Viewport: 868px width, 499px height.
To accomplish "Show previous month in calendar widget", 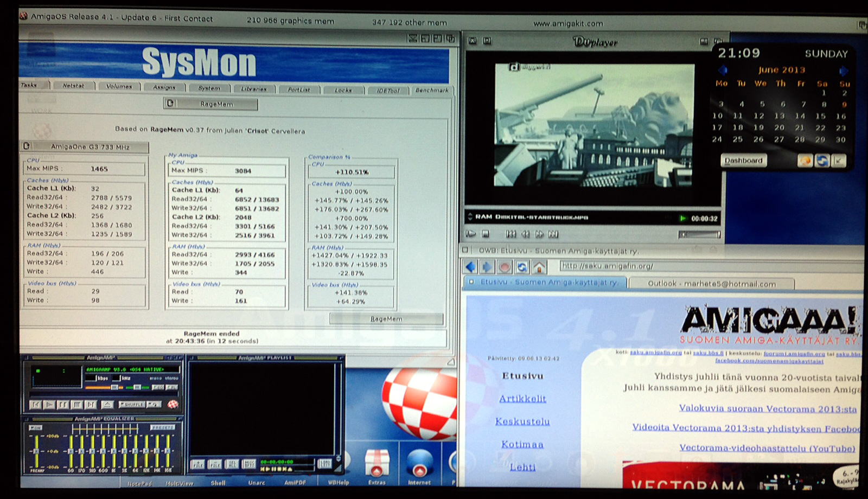I will tap(722, 70).
